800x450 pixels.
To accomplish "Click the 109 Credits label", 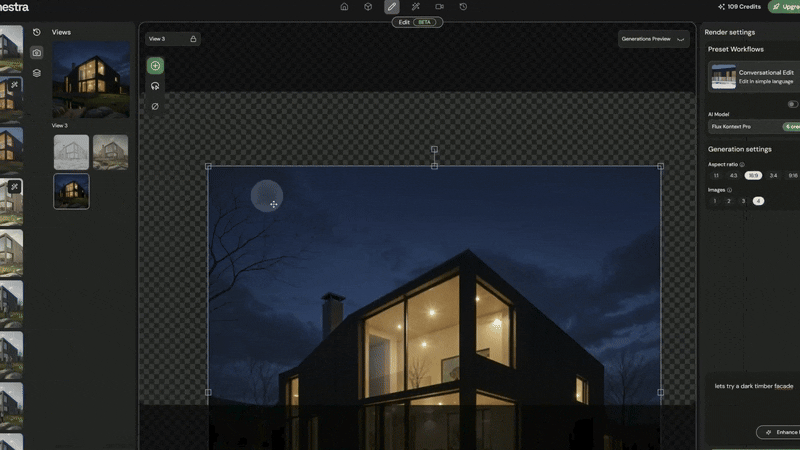I will coord(744,7).
